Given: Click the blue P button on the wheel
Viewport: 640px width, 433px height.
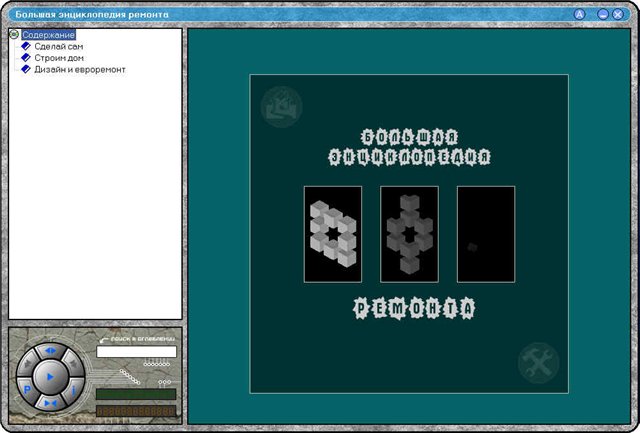Looking at the screenshot, I should point(25,391).
